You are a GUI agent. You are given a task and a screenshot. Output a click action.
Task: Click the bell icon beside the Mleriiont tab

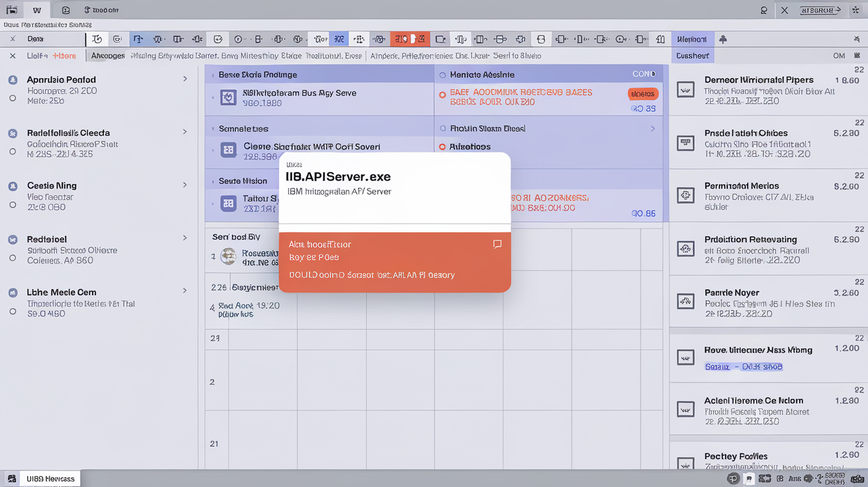(x=723, y=40)
